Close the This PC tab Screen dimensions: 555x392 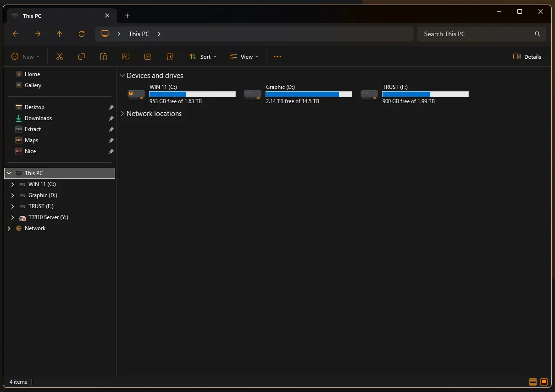tap(107, 16)
